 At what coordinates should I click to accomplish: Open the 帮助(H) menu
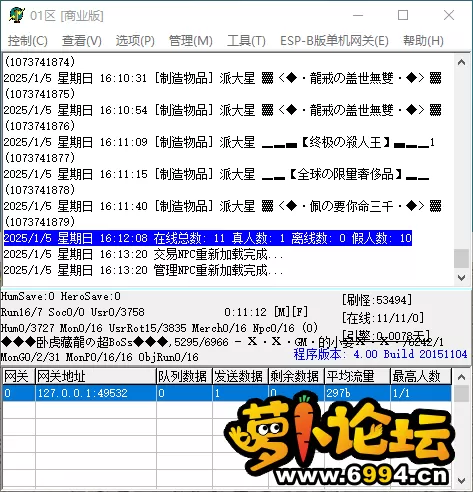click(x=423, y=41)
